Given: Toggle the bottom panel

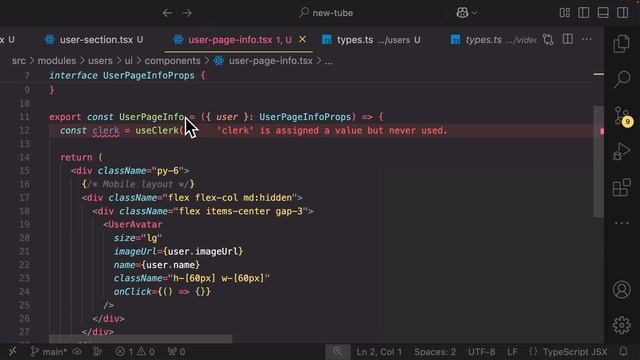Looking at the screenshot, I should click(x=603, y=13).
